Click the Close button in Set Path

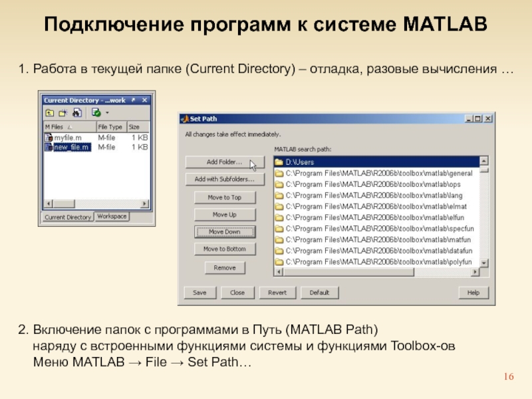pos(237,293)
